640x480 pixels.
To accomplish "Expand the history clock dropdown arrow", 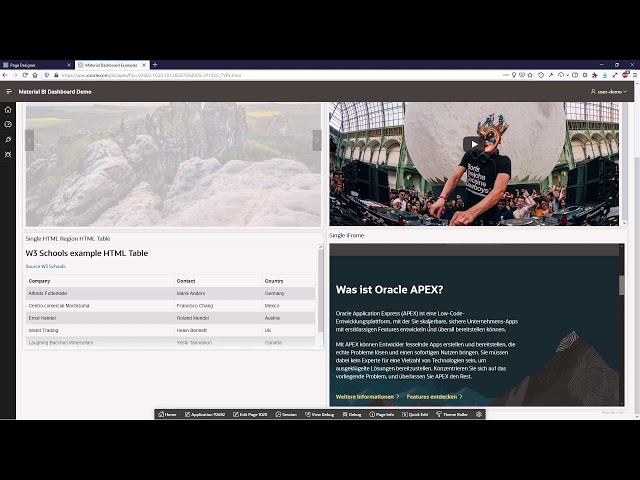I will point(568,75).
